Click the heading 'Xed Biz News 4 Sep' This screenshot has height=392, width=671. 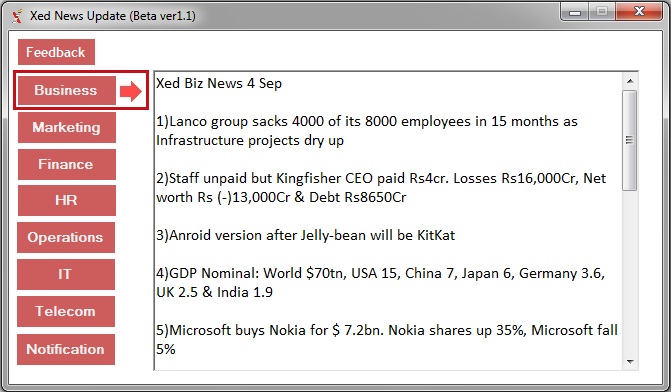[x=219, y=83]
